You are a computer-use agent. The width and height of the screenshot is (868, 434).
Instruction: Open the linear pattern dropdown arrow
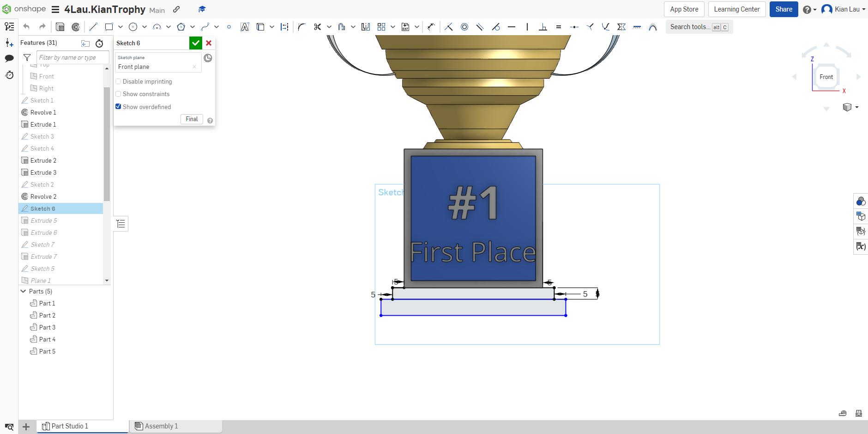pyautogui.click(x=393, y=27)
